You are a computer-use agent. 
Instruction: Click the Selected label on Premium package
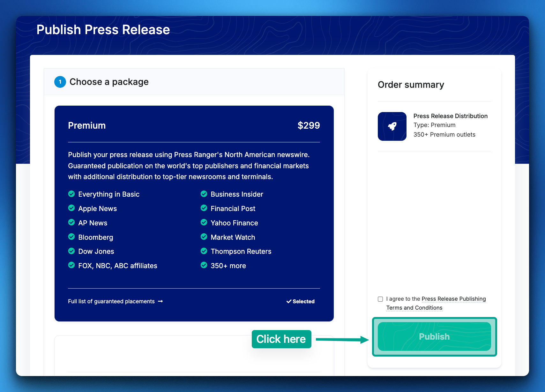(301, 301)
